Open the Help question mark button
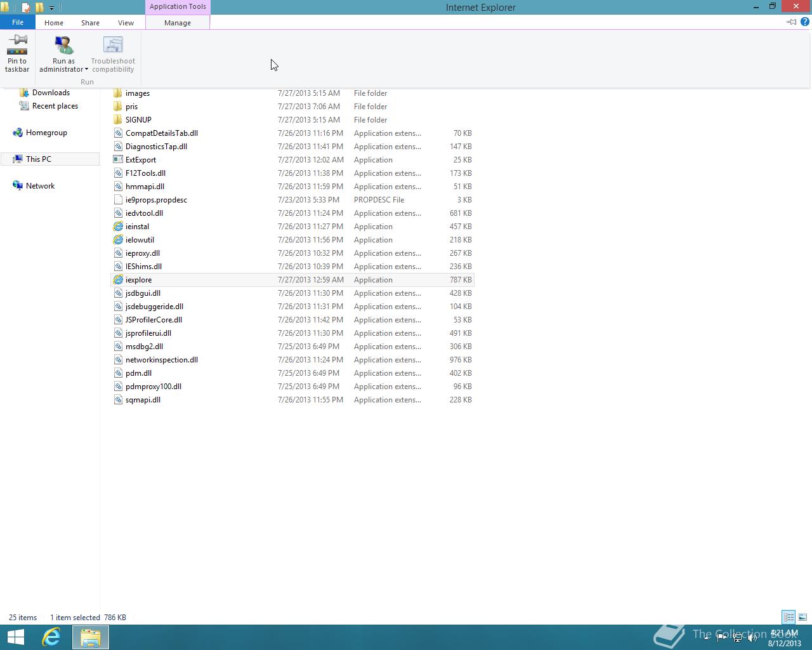812x650 pixels. 805,22
